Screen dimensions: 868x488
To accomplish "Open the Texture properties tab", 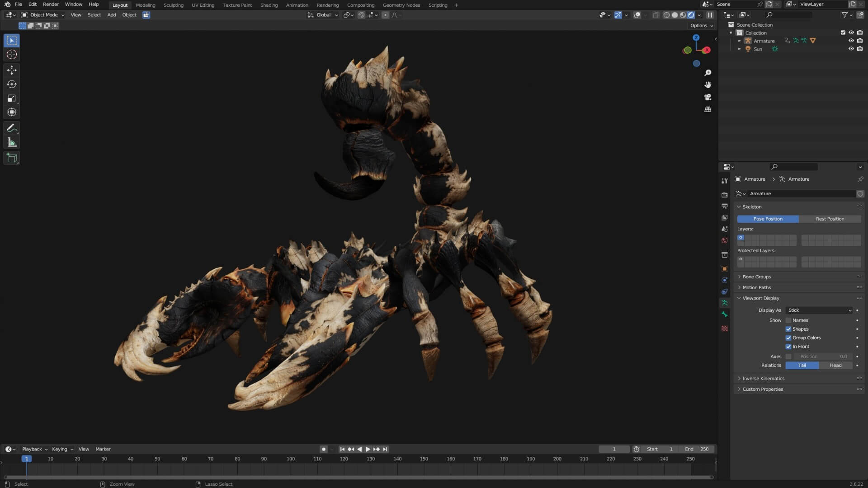I will pos(725,328).
